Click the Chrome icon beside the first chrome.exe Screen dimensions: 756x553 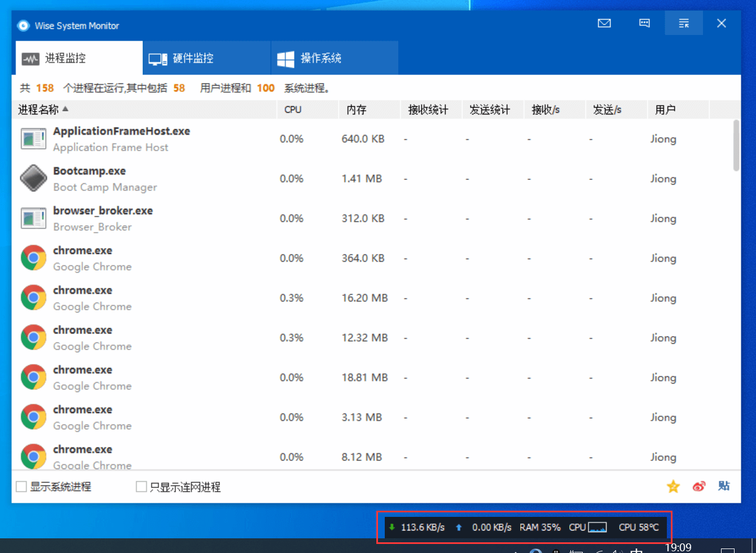33,257
